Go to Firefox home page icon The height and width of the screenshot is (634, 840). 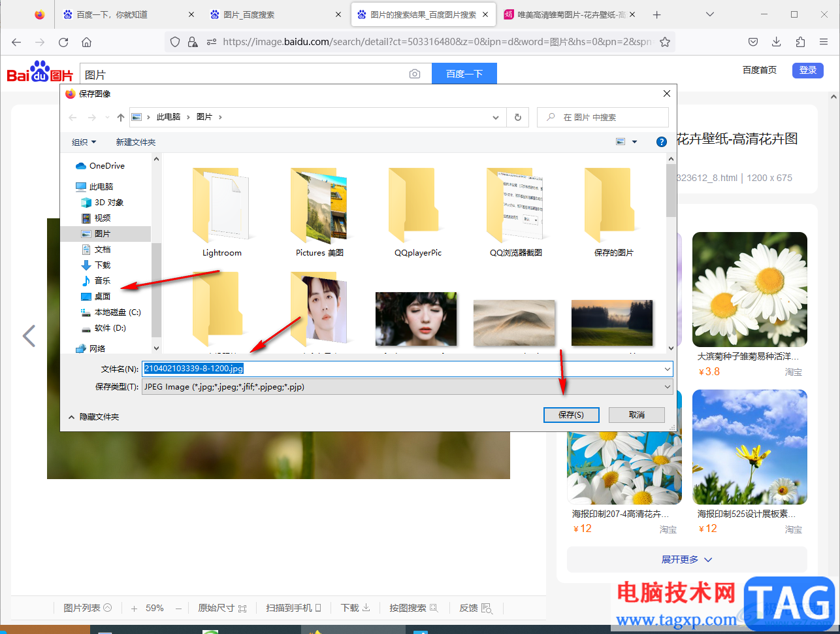tap(86, 42)
